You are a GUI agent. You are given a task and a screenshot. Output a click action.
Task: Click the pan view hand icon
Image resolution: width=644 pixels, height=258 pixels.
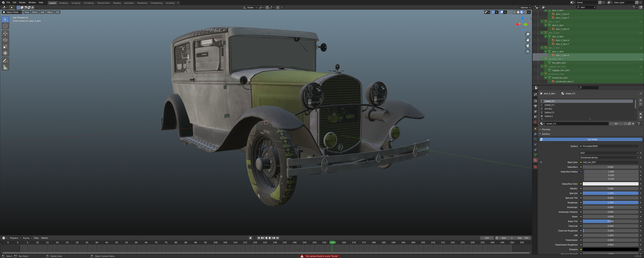click(528, 40)
